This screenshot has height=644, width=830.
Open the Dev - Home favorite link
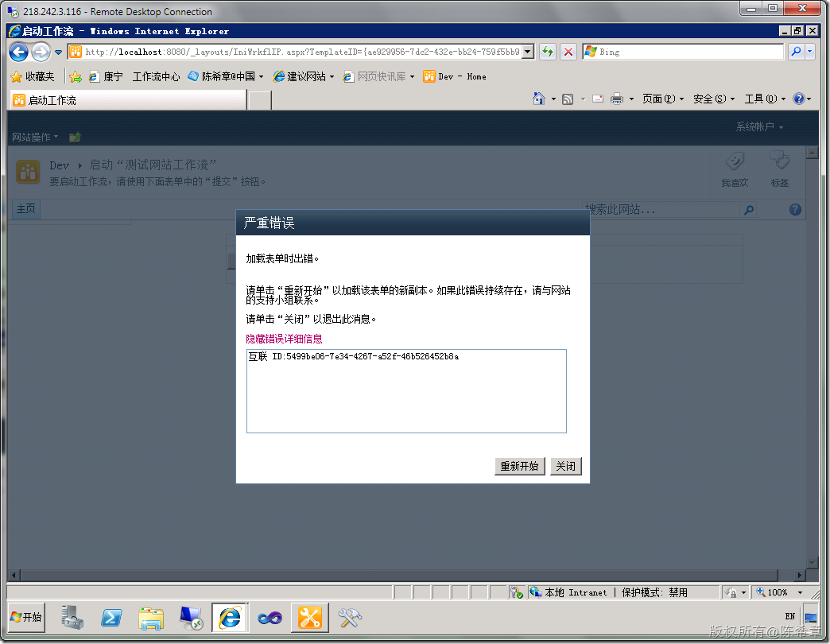click(x=455, y=77)
